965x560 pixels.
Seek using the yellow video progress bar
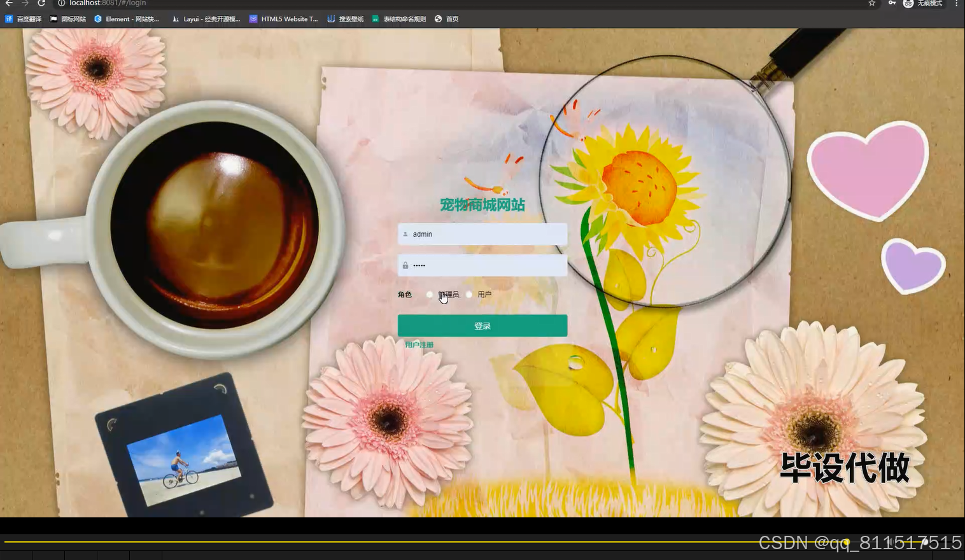(426, 542)
